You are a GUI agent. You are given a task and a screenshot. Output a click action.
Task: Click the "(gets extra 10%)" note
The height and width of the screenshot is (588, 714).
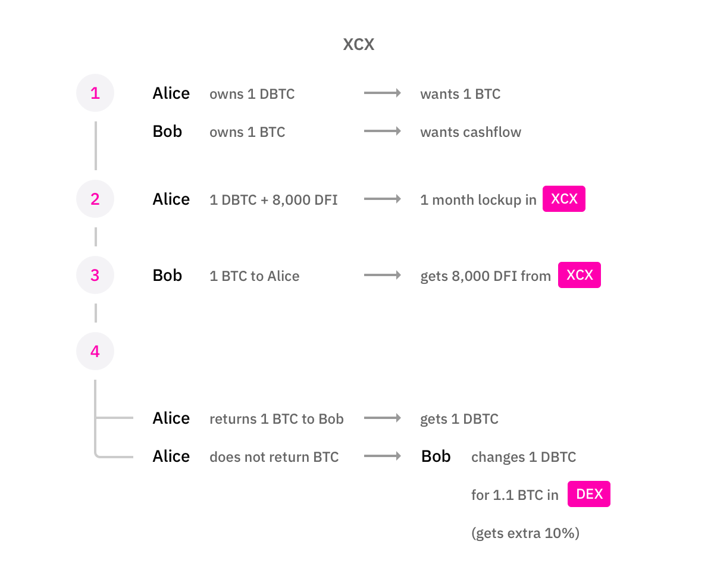click(x=525, y=533)
